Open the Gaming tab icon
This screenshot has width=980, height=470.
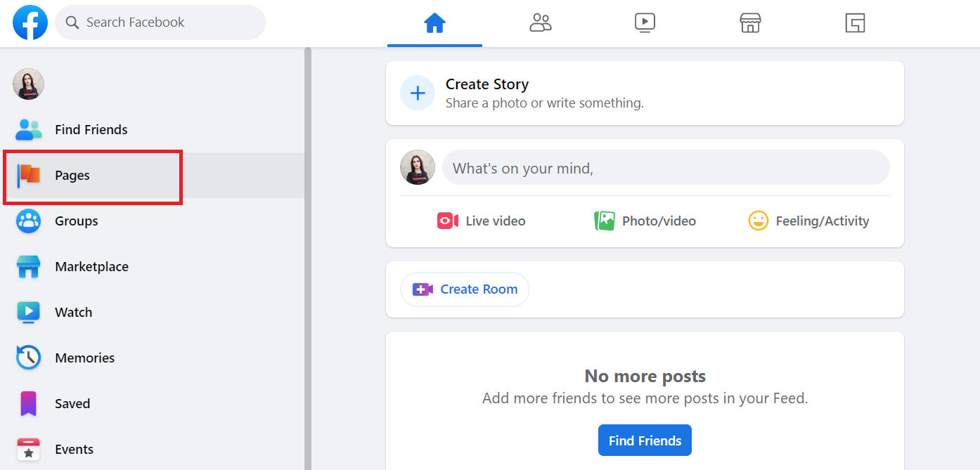[855, 23]
